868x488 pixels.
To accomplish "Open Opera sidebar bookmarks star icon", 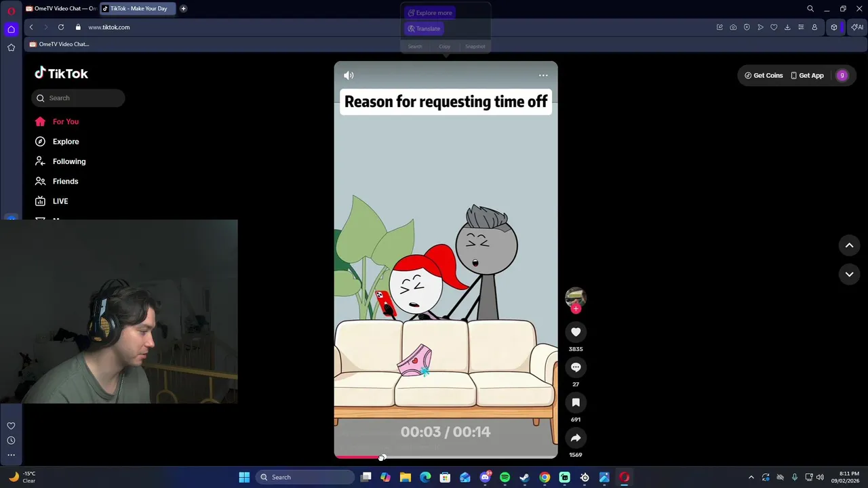I will (11, 47).
